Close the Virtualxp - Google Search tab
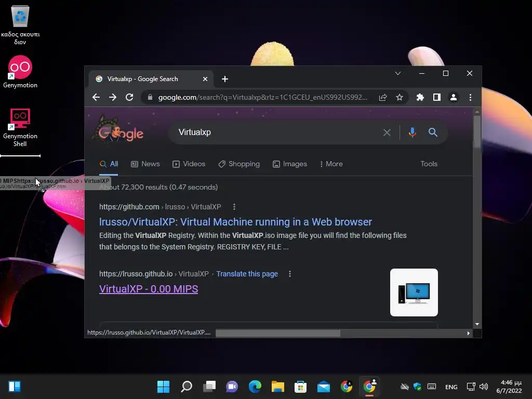 pos(205,79)
